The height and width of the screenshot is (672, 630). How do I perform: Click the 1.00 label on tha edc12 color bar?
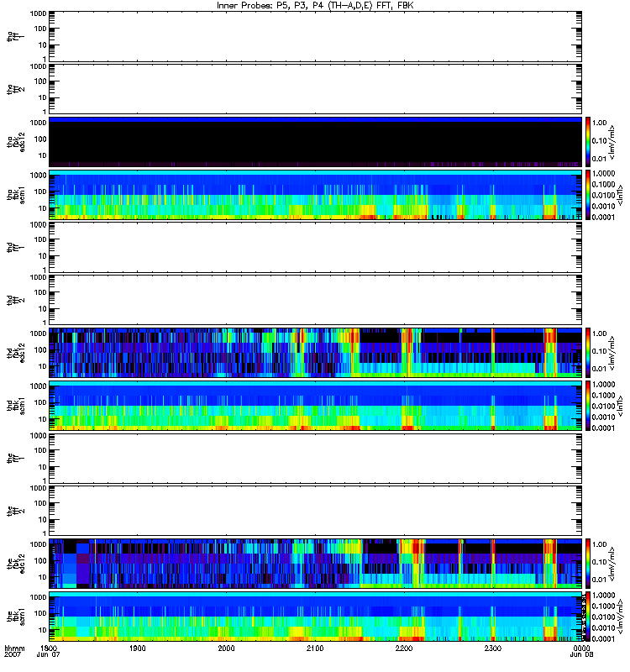(x=600, y=123)
